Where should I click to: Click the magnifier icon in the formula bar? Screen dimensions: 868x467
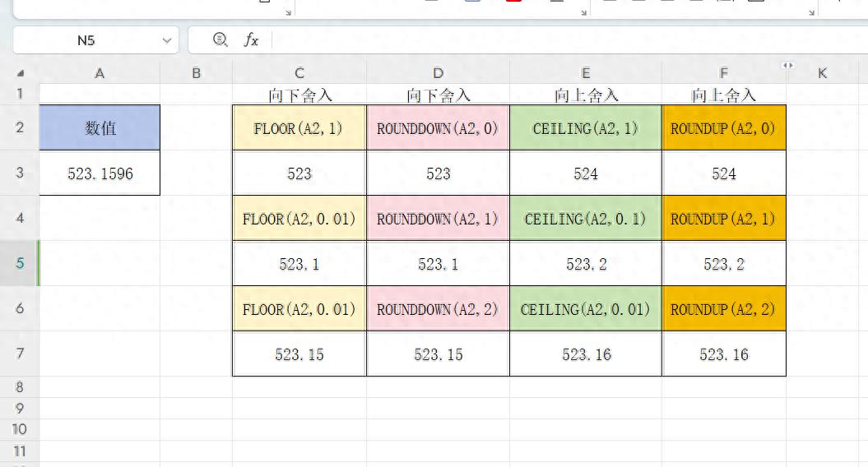(x=220, y=39)
